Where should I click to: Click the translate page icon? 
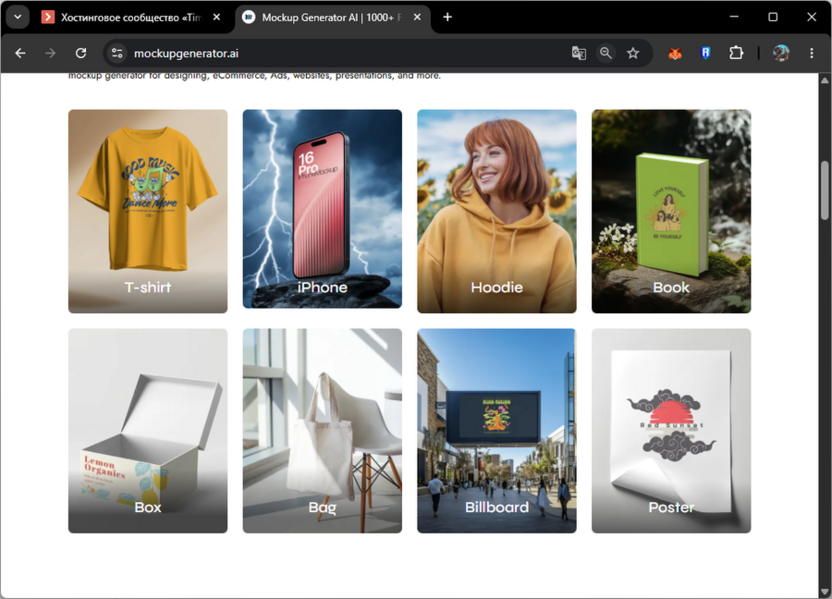pos(578,53)
